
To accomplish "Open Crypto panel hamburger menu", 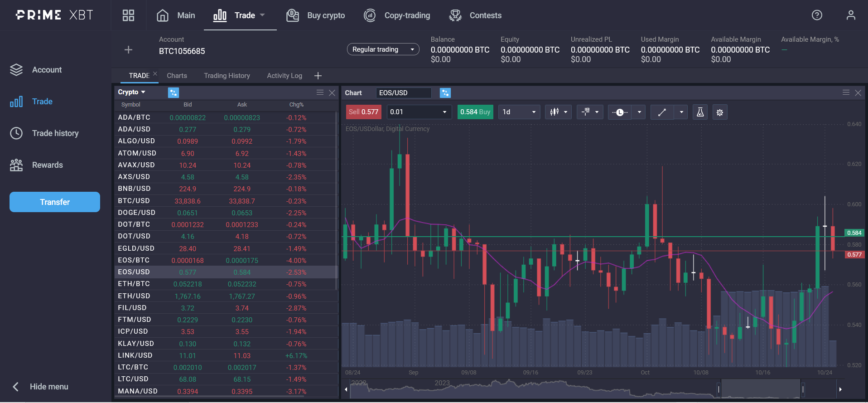I will click(320, 92).
